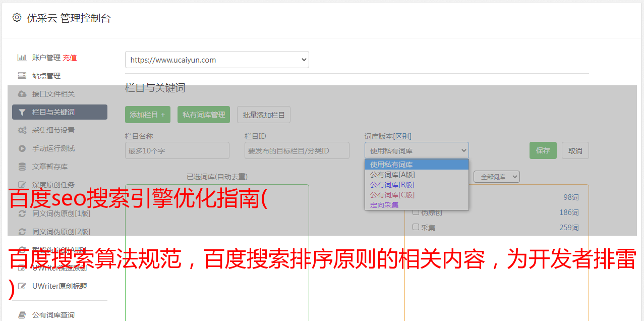Click the edit icon for UWriter原创标题
644x321 pixels.
(22, 286)
